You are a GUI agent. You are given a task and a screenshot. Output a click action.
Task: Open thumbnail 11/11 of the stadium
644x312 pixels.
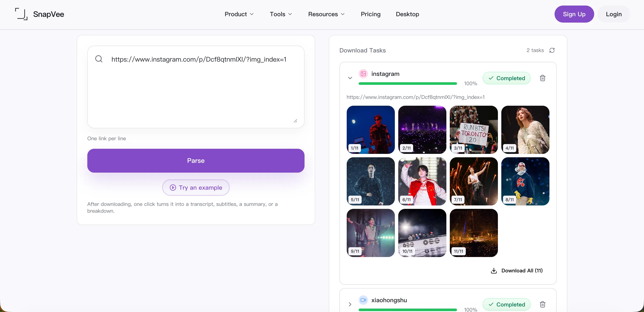(x=473, y=233)
